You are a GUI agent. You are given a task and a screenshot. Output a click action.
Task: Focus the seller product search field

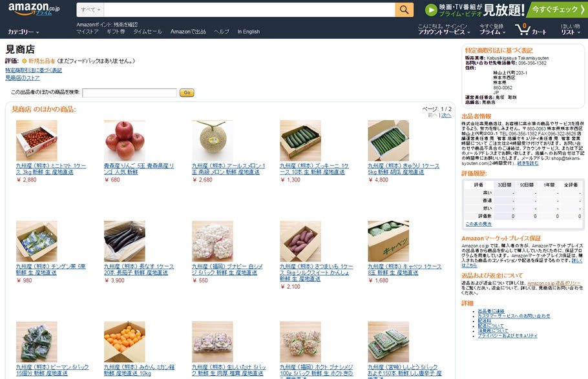click(129, 92)
